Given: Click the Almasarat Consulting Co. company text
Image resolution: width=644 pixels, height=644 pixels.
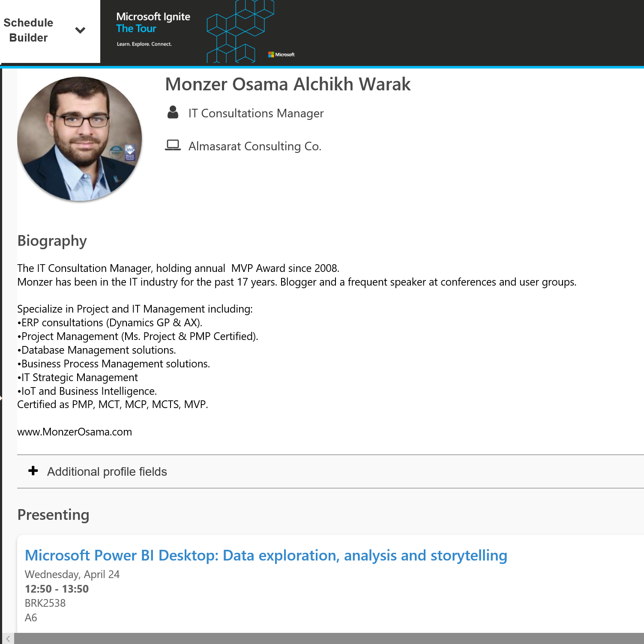Looking at the screenshot, I should 255,146.
